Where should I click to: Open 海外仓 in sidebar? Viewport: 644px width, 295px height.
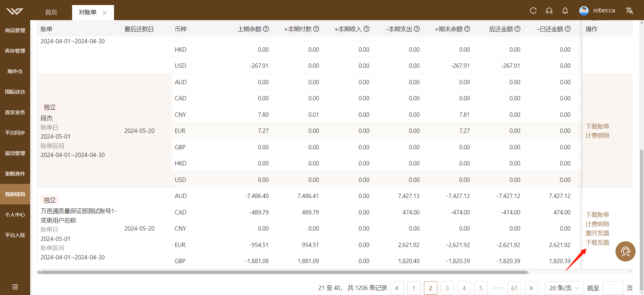[15, 71]
